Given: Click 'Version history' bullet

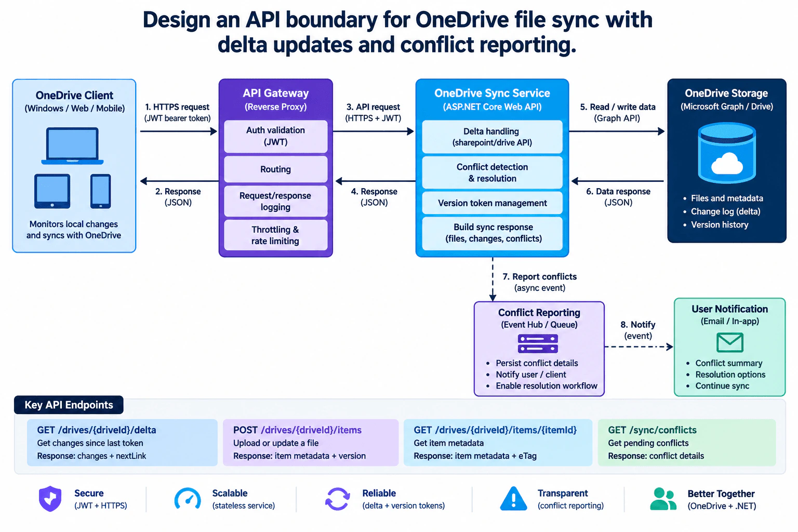Looking at the screenshot, I should pos(720,225).
